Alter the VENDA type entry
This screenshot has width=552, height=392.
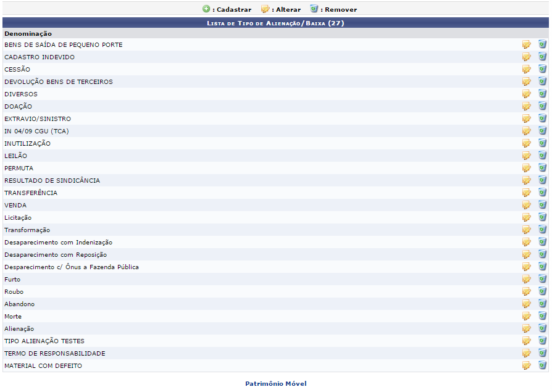[x=526, y=205]
